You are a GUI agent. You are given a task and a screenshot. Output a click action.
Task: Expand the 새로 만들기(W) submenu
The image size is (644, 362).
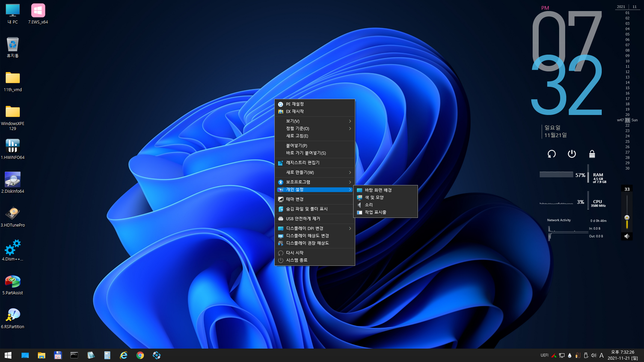[x=315, y=172]
